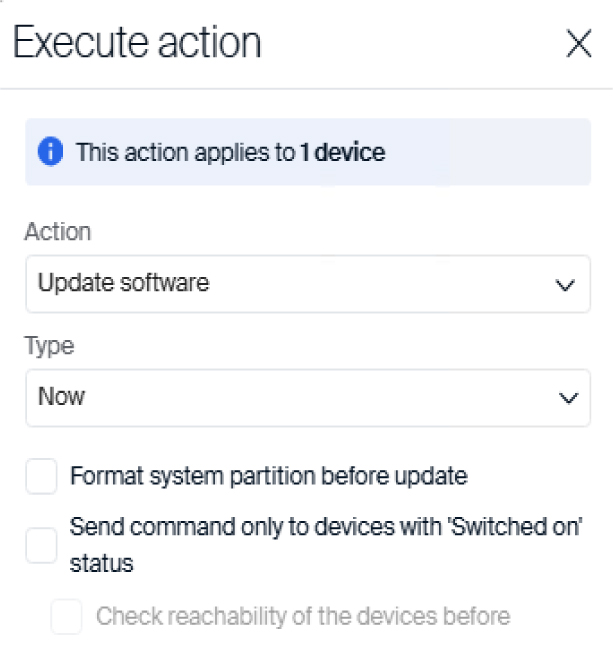Image resolution: width=613 pixels, height=647 pixels.
Task: Tick the 'Switched on' status checkbox
Action: pos(42,546)
